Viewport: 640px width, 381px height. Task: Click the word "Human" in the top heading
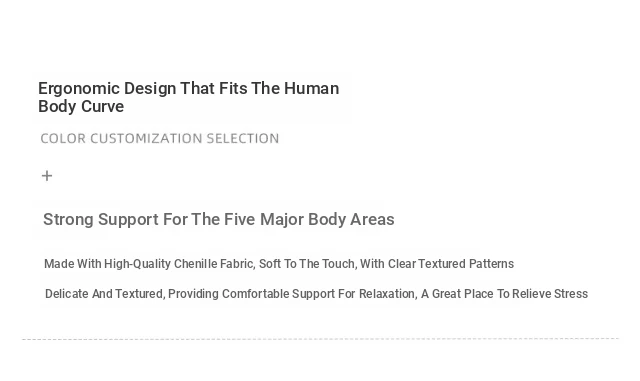(311, 88)
